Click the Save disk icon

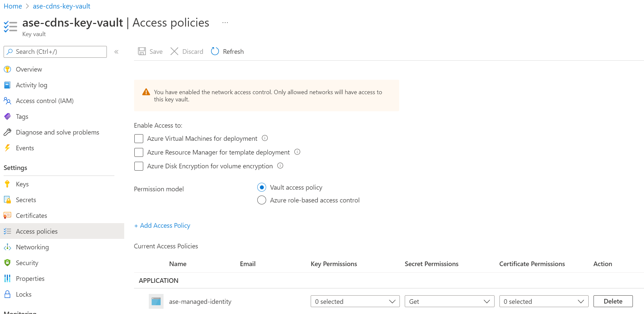pyautogui.click(x=142, y=52)
